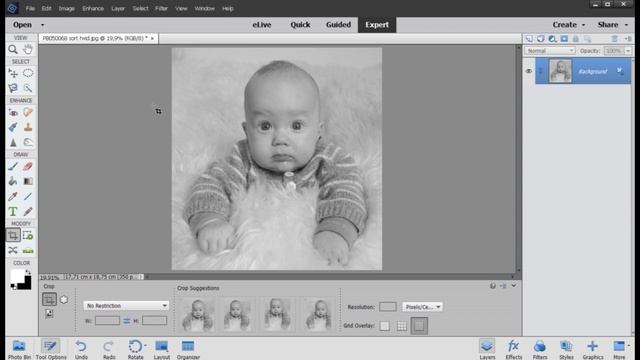This screenshot has height=360, width=640.
Task: Open the Organizer
Action: (188, 350)
